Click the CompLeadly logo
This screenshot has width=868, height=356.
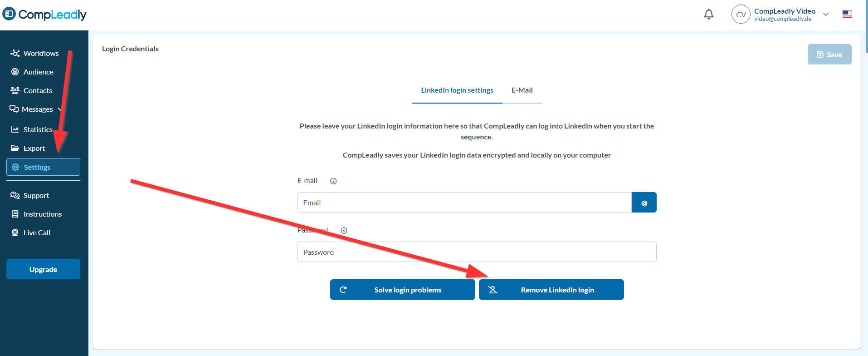(44, 15)
